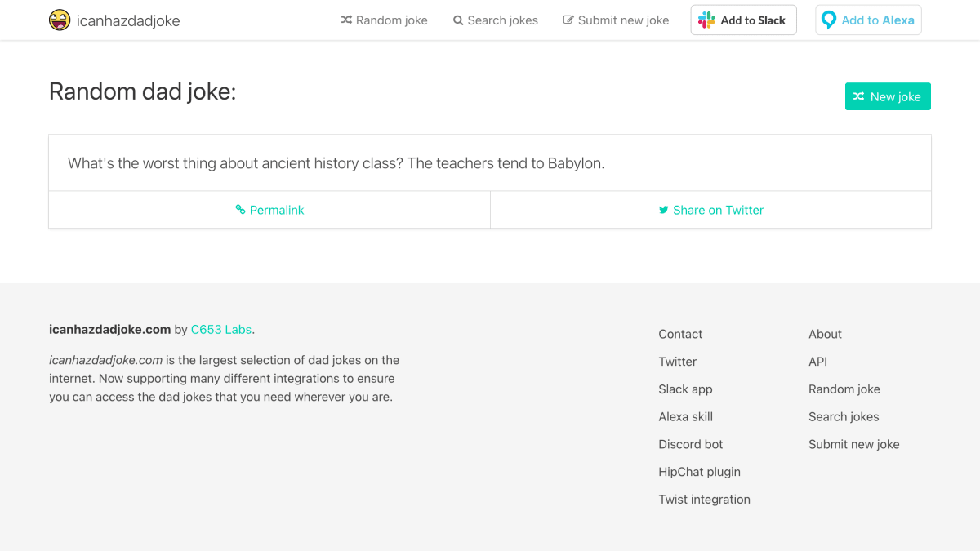Click the smiley face logo icon
The image size is (980, 551).
tap(60, 20)
